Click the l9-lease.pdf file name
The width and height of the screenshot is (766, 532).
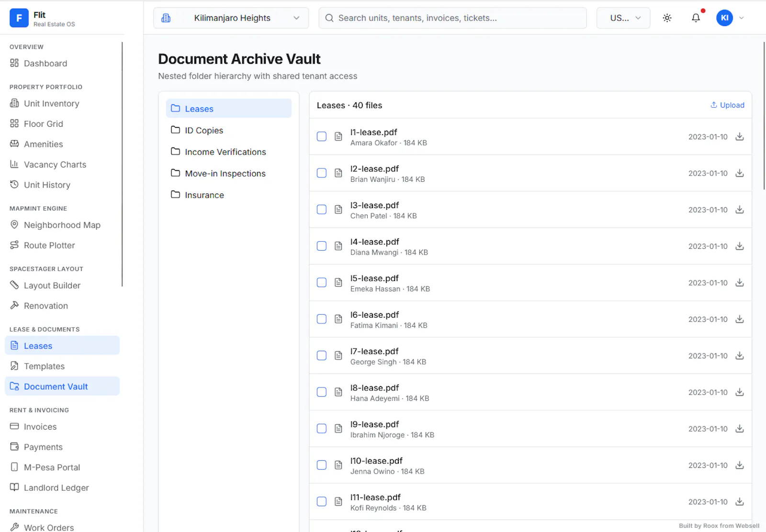click(374, 424)
